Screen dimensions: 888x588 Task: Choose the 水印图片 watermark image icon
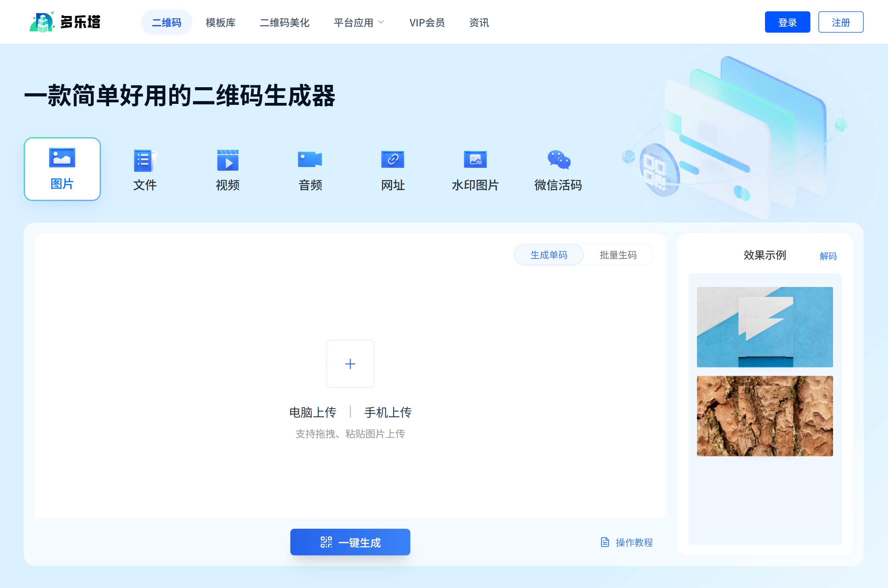pyautogui.click(x=475, y=160)
